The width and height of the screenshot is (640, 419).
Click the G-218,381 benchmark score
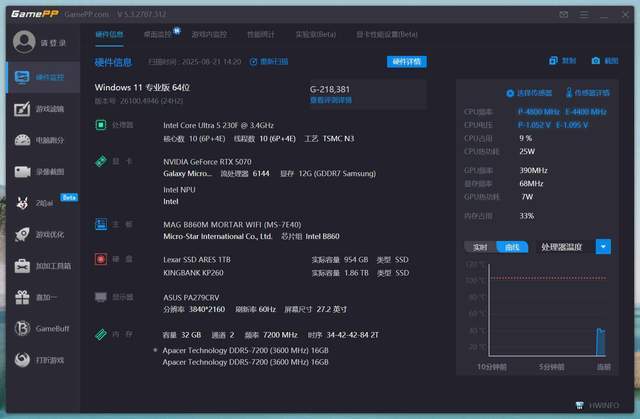coord(330,89)
